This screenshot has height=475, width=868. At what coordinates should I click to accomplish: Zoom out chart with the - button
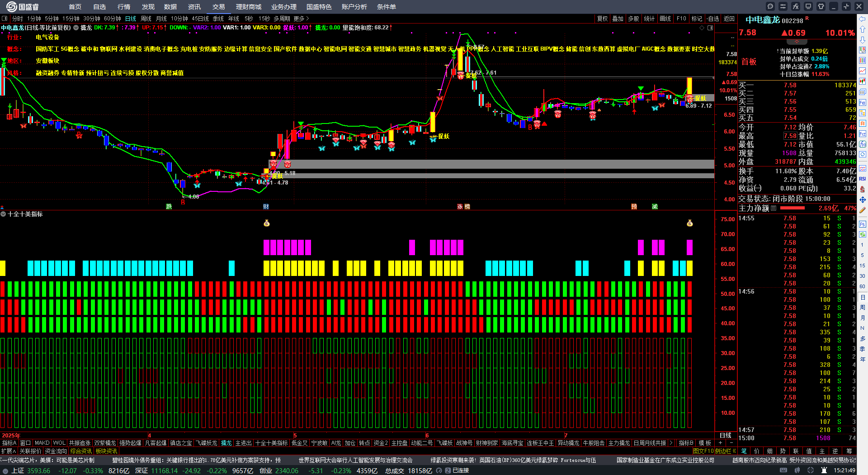click(x=732, y=443)
